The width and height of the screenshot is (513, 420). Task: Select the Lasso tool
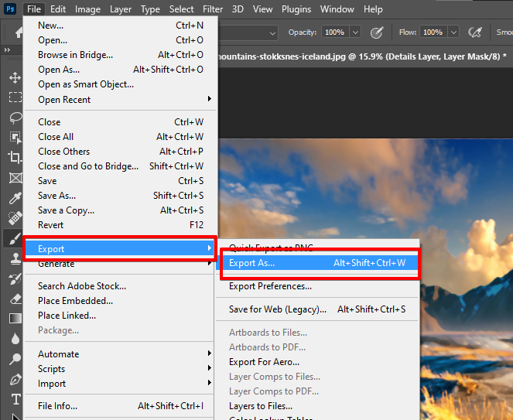coord(15,118)
